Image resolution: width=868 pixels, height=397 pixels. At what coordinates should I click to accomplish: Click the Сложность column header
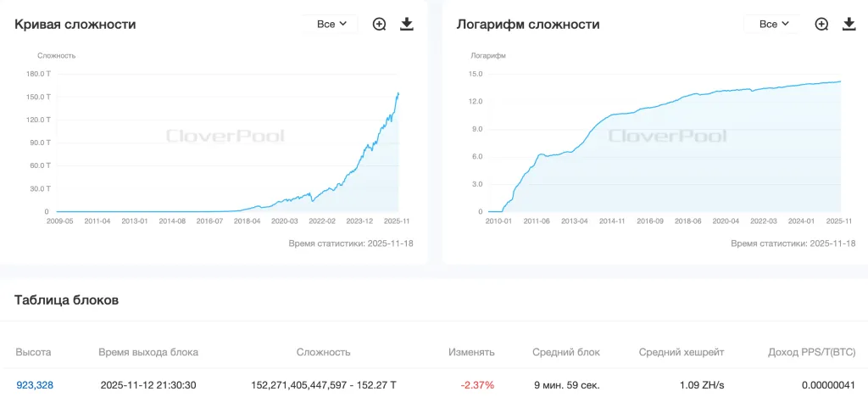tap(323, 352)
